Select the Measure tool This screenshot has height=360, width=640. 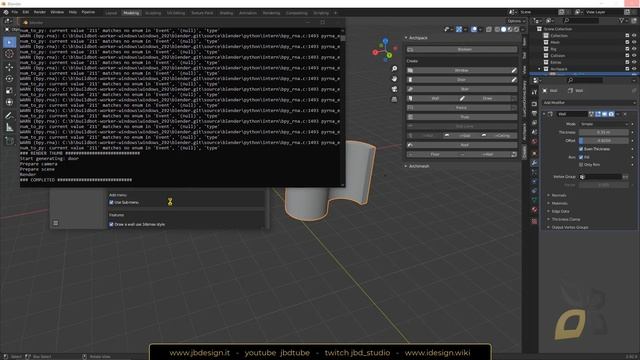point(9,128)
